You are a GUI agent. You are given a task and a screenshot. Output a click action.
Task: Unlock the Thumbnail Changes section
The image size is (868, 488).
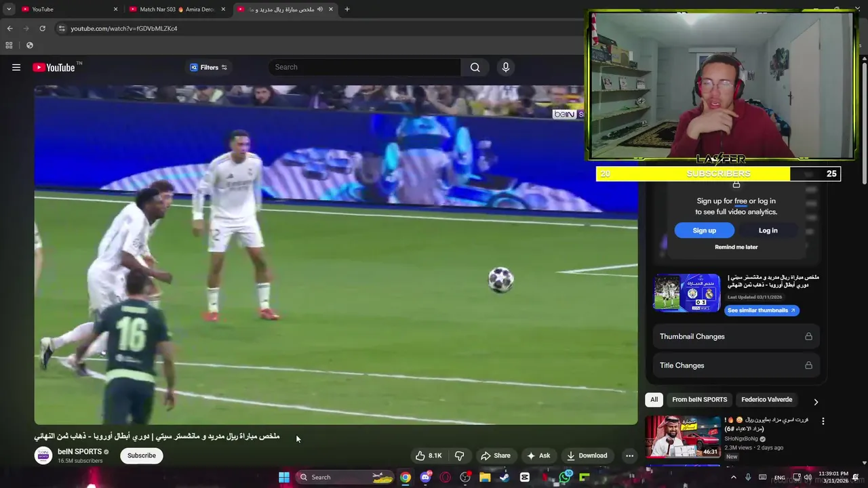pos(808,336)
